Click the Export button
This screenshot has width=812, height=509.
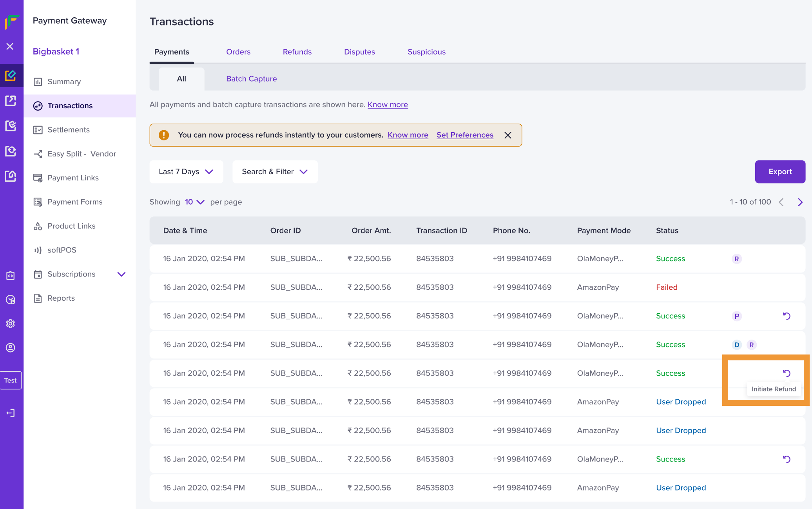(780, 172)
